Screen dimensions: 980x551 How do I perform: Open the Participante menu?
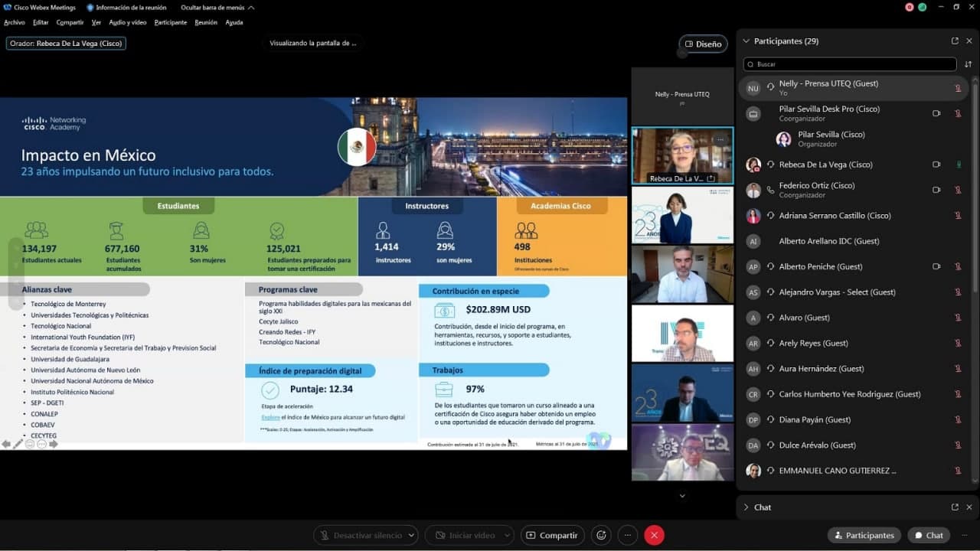coord(171,22)
